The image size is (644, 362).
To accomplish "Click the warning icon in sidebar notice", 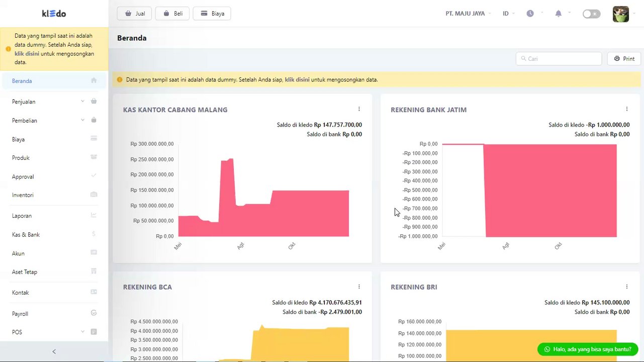I will pos(8,49).
